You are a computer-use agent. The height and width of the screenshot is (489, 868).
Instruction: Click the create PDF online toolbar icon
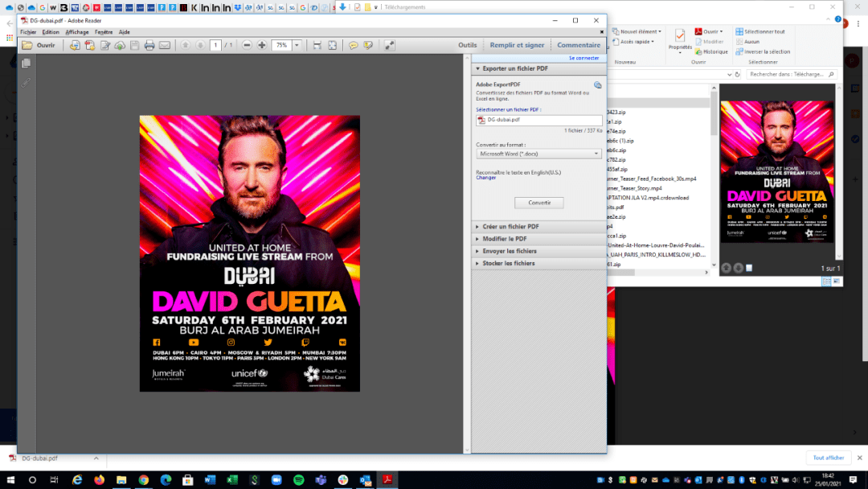(x=90, y=45)
